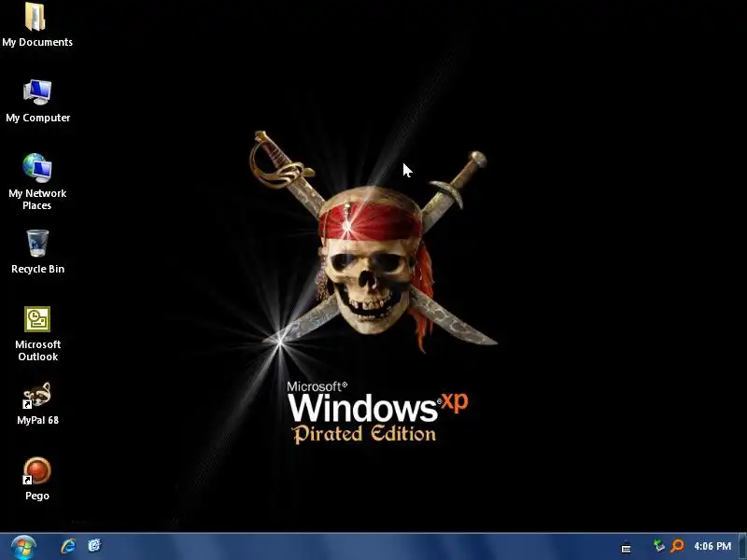This screenshot has width=747, height=560.
Task: Select the MyPal 68 raccoon shortcut
Action: [x=37, y=395]
